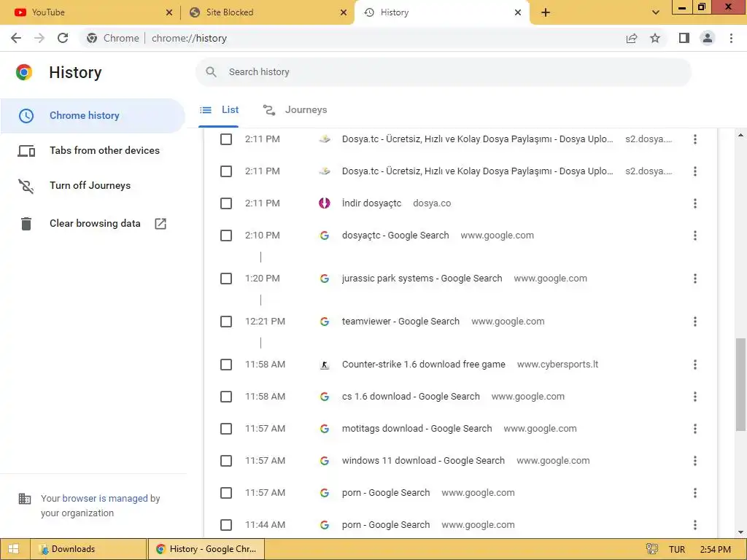Click the search magnifier icon

click(x=211, y=72)
